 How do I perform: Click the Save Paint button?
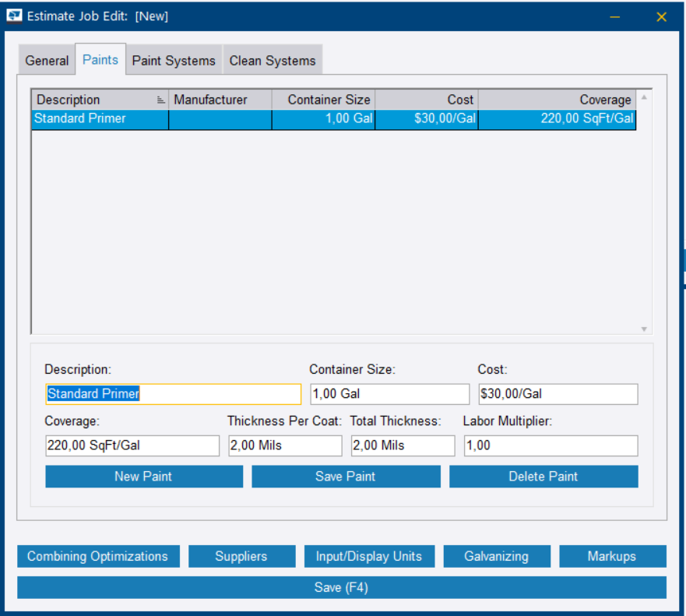346,477
